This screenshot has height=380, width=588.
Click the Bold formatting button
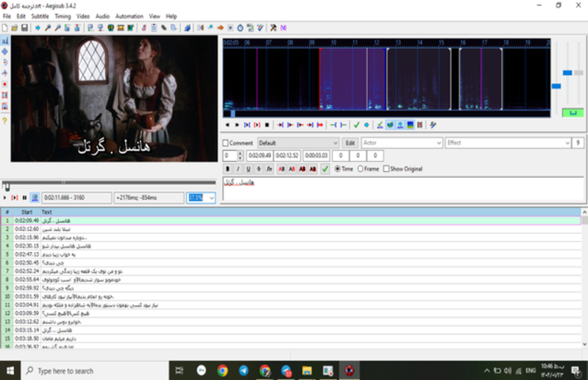[228, 169]
